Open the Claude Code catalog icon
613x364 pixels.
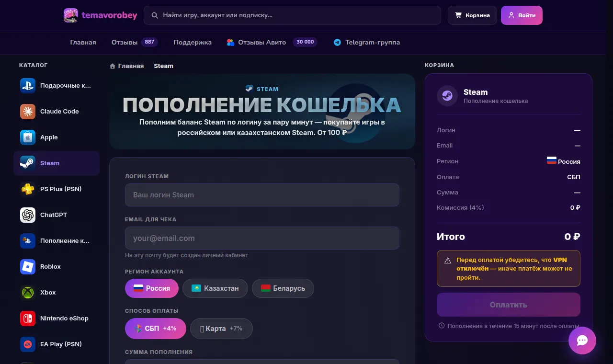[28, 111]
